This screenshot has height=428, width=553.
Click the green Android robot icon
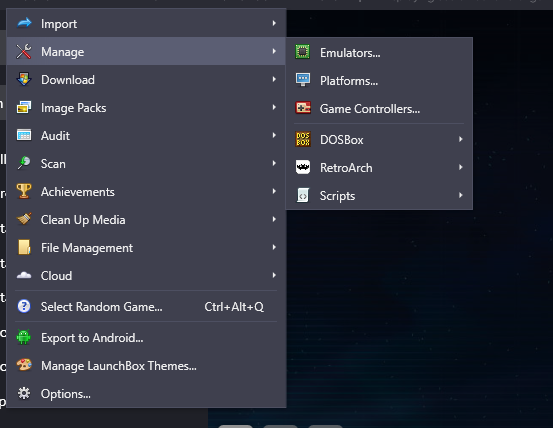pos(24,337)
